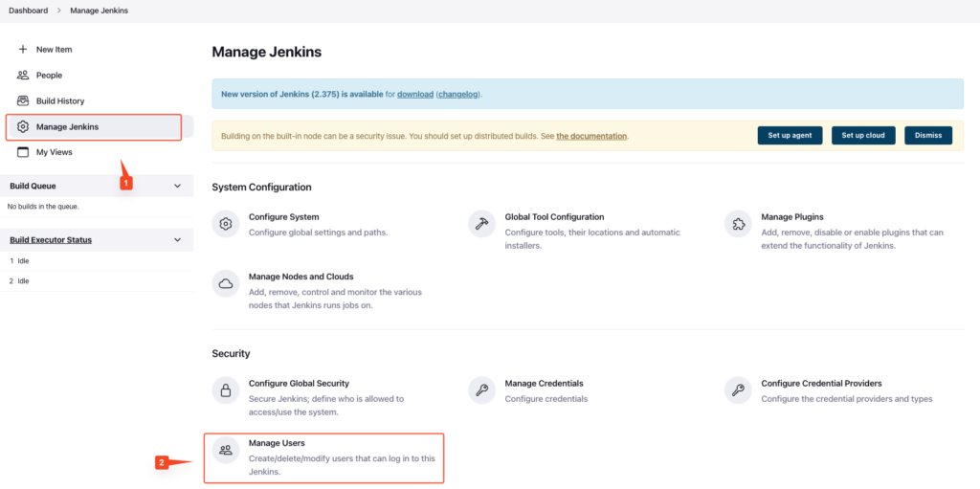Click the Set up agent button

click(x=790, y=135)
